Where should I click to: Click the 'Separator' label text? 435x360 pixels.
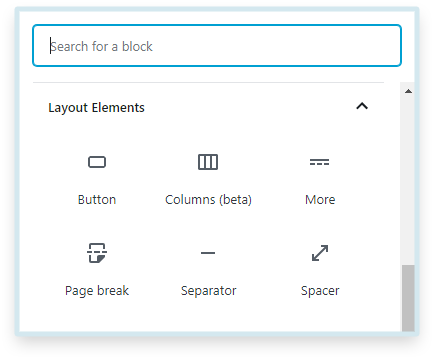(208, 291)
